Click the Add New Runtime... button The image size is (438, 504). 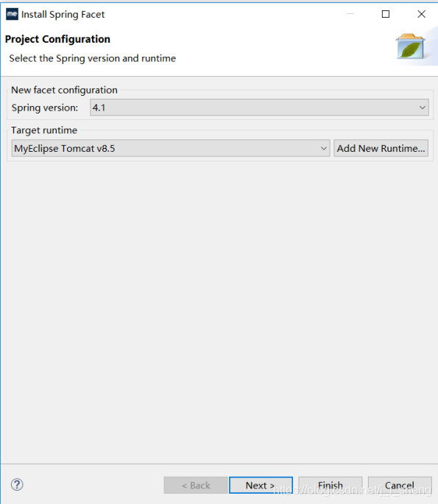[x=381, y=148]
